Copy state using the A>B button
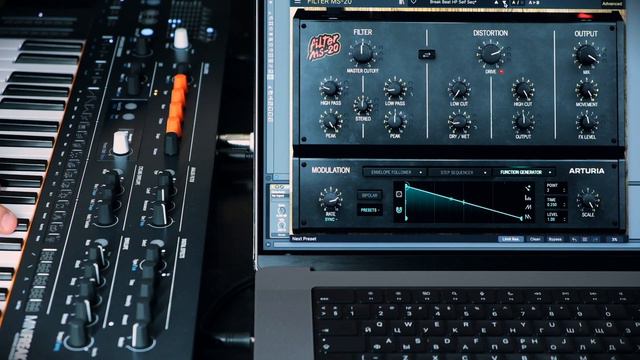The image size is (640, 360). tap(534, 2)
